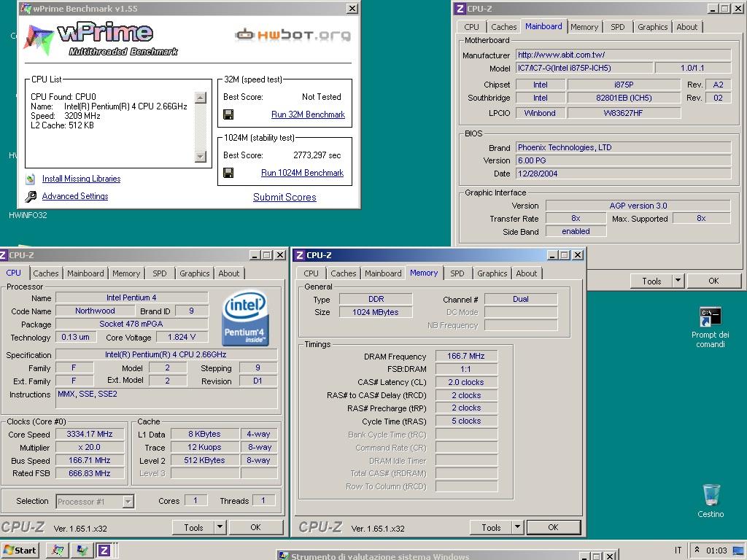Select the HWiNFO32 desktop icon label
This screenshot has width=747, height=560.
coord(28,215)
